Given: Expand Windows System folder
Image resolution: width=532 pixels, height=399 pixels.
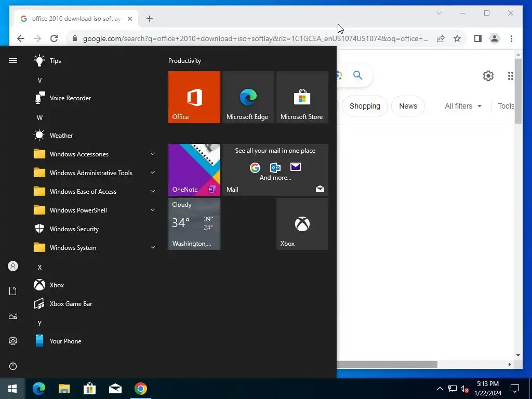Looking at the screenshot, I should [95, 248].
